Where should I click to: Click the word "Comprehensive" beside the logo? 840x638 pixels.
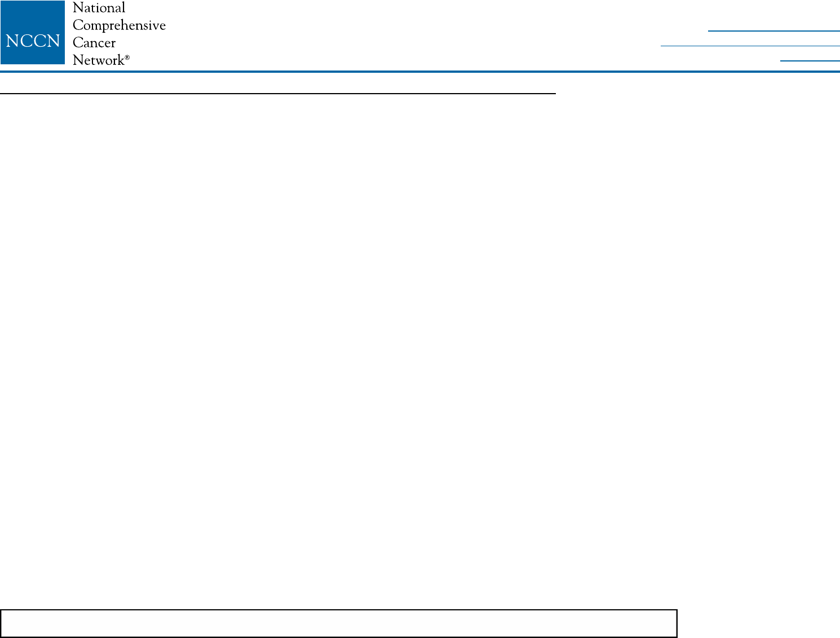pos(120,26)
